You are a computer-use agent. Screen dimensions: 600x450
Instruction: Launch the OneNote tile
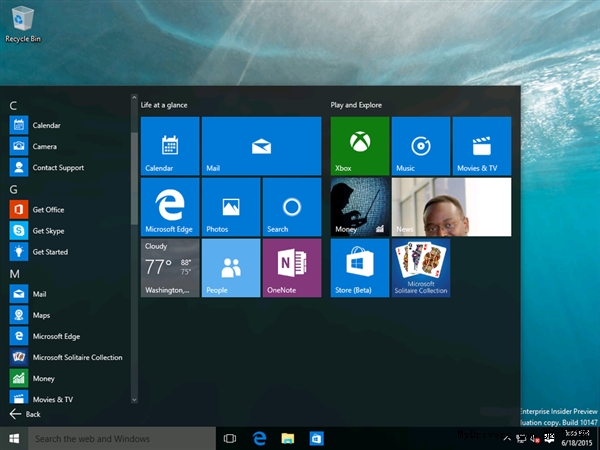(x=292, y=268)
